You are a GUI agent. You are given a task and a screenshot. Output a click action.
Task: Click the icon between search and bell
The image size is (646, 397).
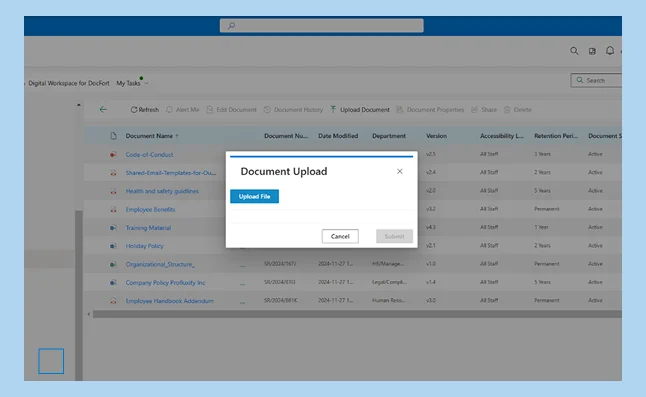(x=592, y=51)
